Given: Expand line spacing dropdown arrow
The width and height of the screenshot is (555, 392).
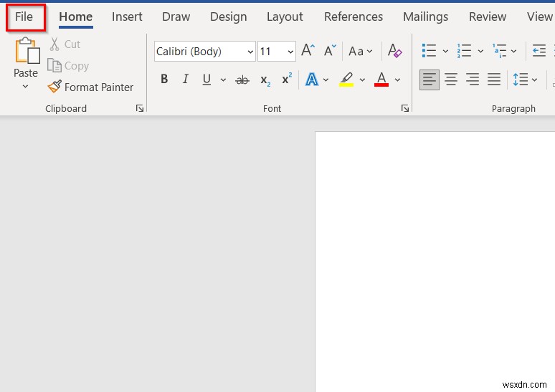Looking at the screenshot, I should pos(534,80).
